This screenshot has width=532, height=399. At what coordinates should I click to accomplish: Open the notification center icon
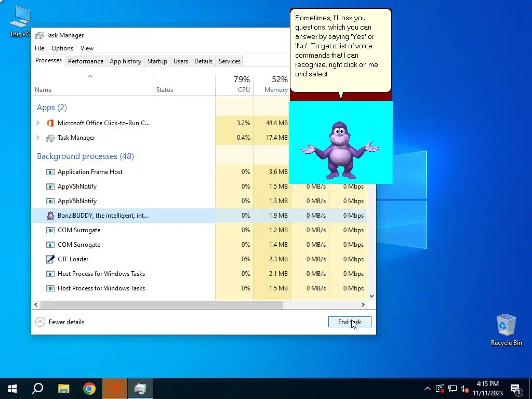(516, 389)
